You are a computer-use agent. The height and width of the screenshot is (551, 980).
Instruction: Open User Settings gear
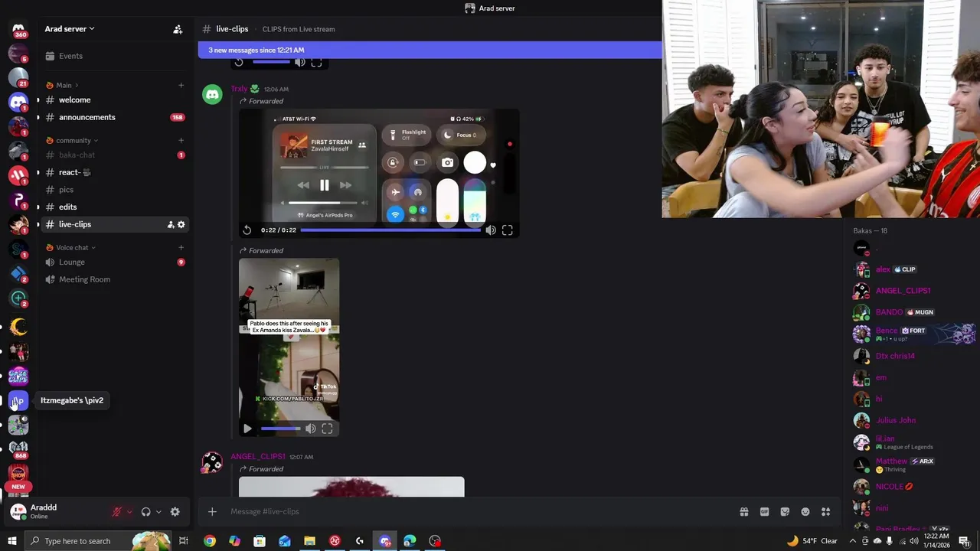pyautogui.click(x=175, y=512)
